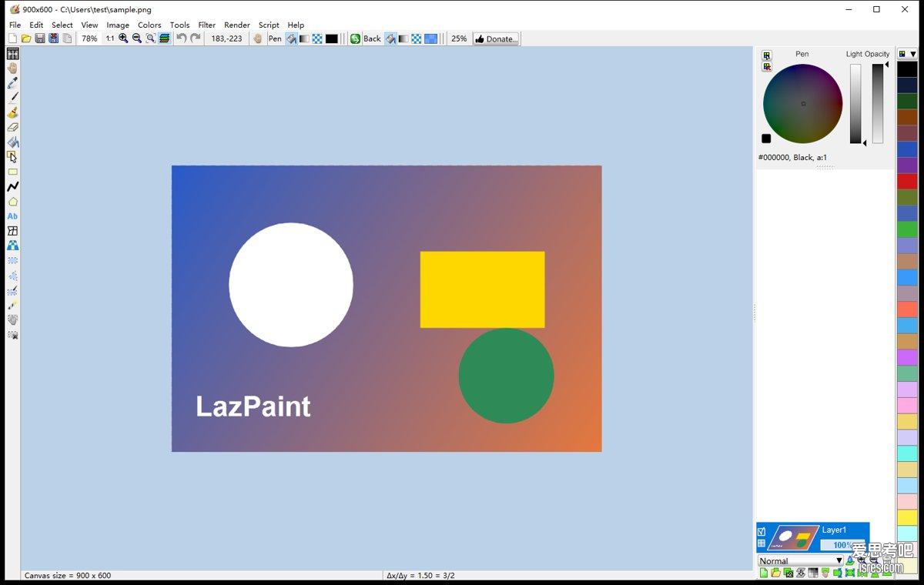Save the current image
Viewport: 924px width, 585px height.
click(39, 38)
